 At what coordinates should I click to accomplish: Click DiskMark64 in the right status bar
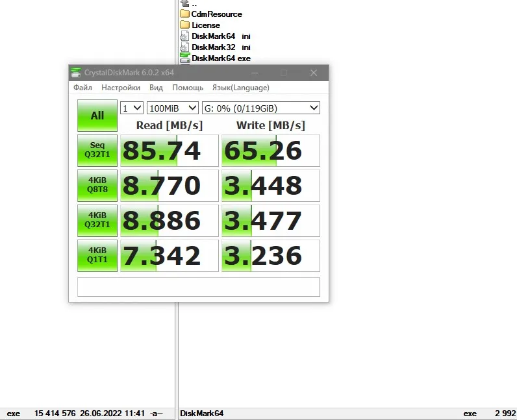(202, 414)
